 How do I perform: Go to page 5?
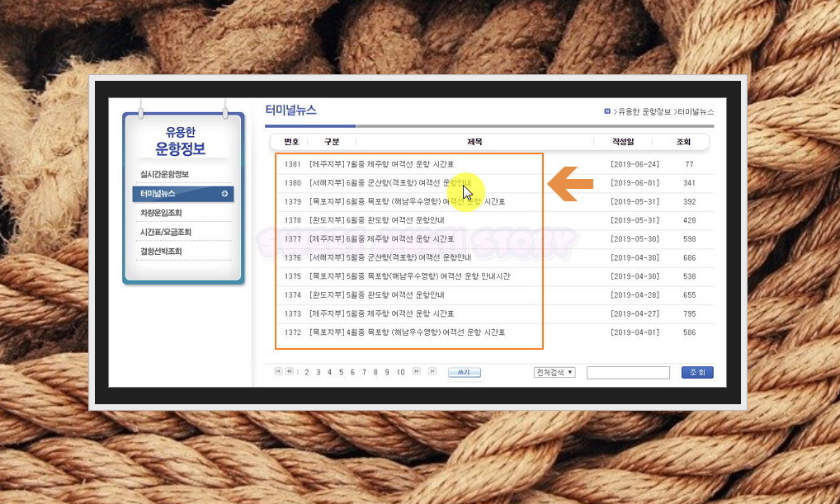341,372
